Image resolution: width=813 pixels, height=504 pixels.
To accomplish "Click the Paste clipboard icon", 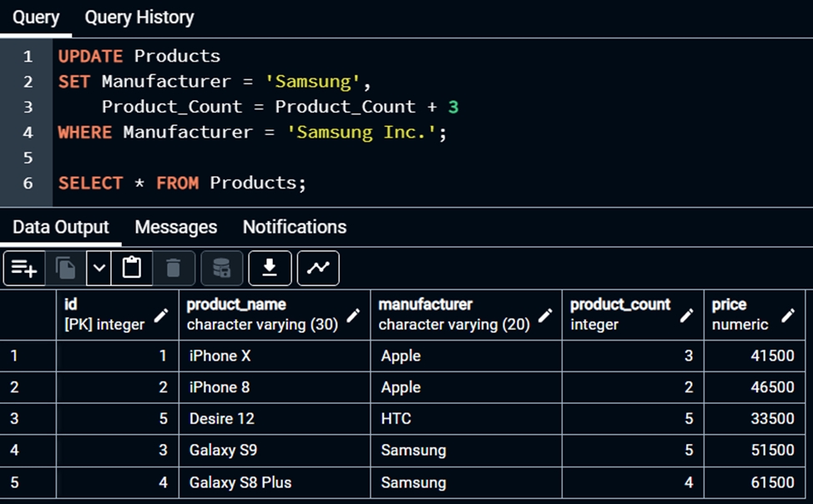I will click(x=131, y=268).
